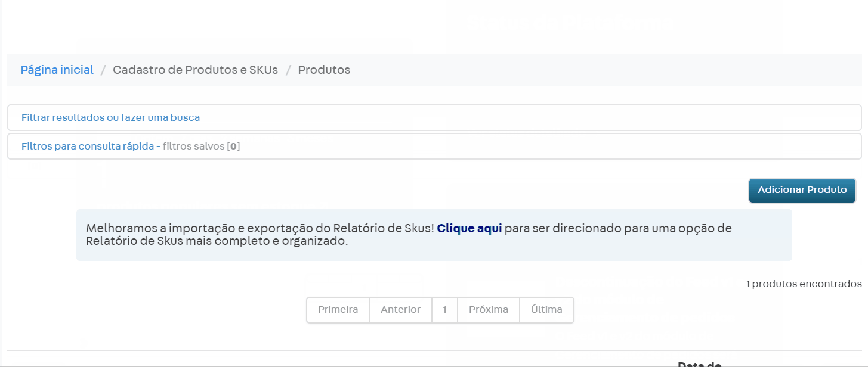Jump to the last page via "Última"

pos(546,310)
